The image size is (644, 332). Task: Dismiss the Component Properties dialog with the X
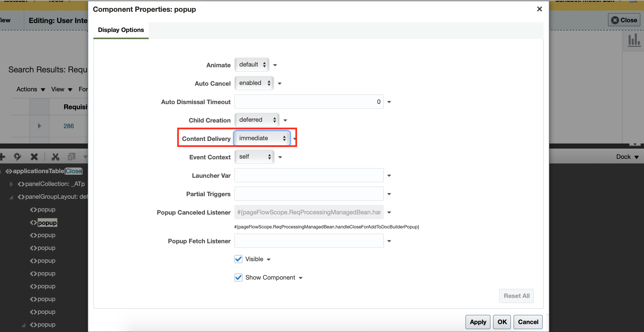coord(540,9)
